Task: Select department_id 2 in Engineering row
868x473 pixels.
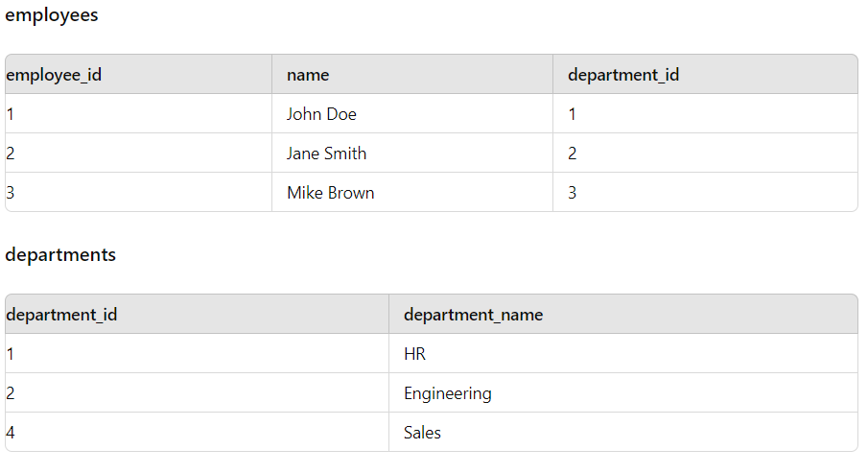Action: [197, 392]
